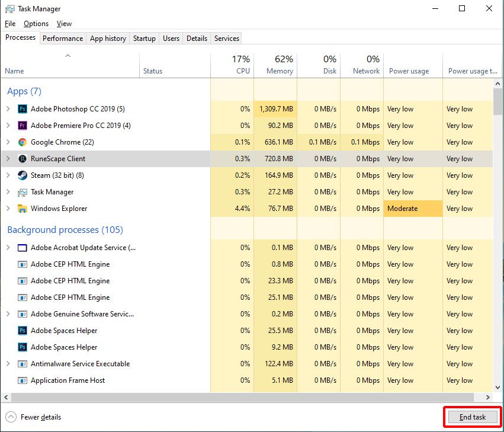504x432 pixels.
Task: Sort processes by Memory column
Action: [275, 66]
